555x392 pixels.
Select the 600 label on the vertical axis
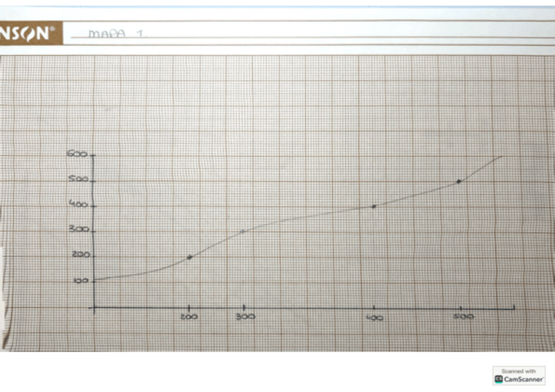point(76,154)
